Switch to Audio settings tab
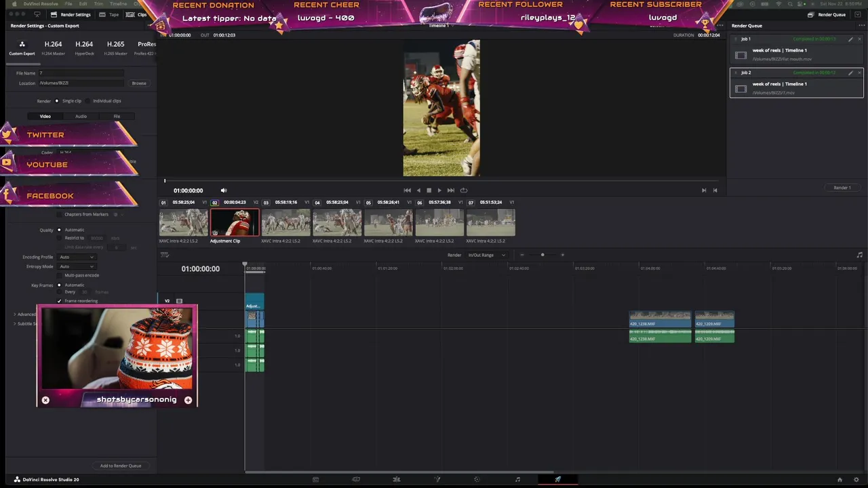Screen dimensions: 868x488 81,116
